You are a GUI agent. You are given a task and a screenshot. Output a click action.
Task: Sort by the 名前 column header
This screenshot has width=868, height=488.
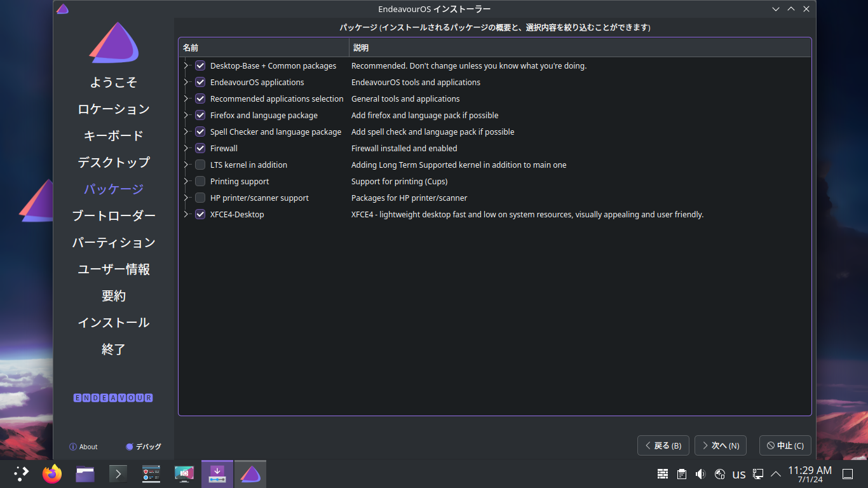pos(264,48)
